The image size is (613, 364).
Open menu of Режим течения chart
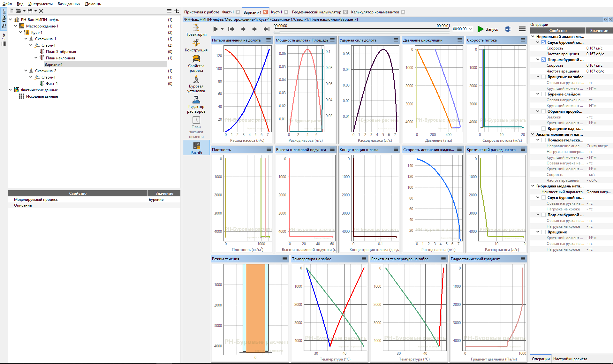(x=285, y=259)
